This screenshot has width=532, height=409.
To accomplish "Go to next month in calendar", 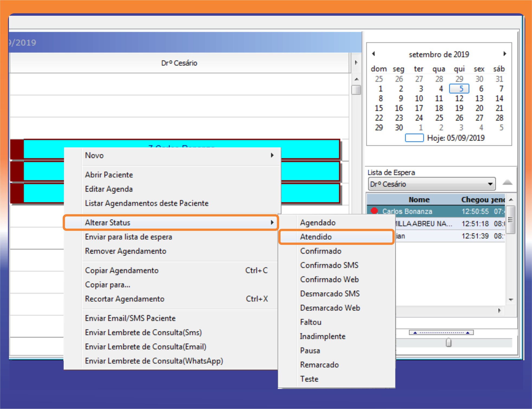I will [x=505, y=54].
